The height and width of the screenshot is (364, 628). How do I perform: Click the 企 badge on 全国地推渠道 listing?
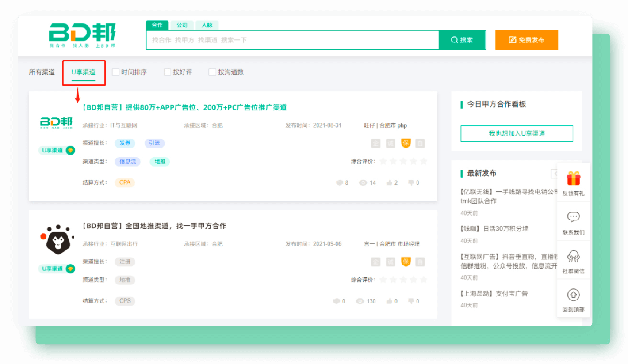(x=375, y=262)
